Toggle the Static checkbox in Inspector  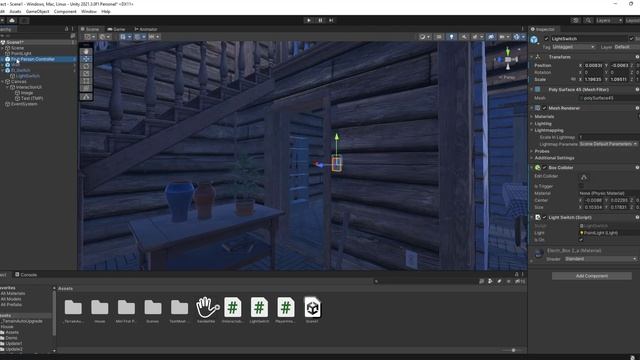click(x=631, y=39)
